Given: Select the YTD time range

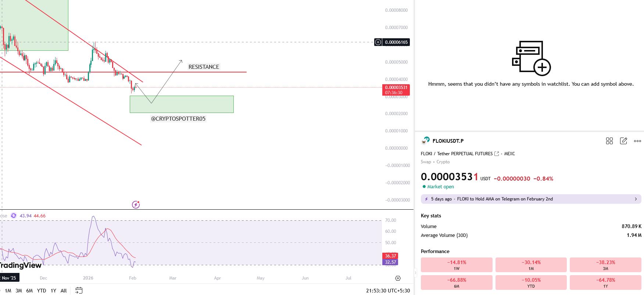Looking at the screenshot, I should [x=42, y=291].
